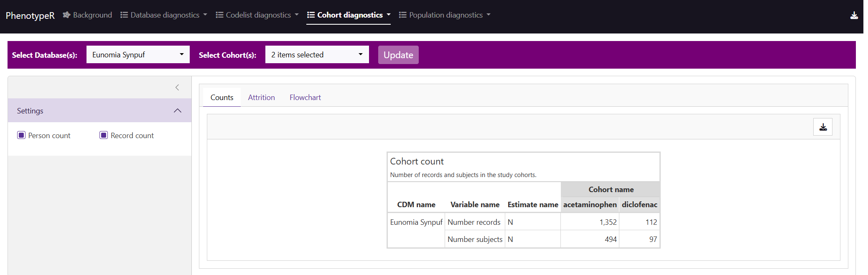
Task: Click the PhenotypeR brand link
Action: (x=30, y=15)
